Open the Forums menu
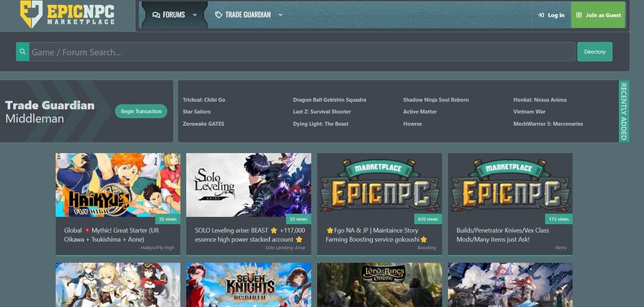Viewport: 644px width, 307px height. tap(169, 15)
